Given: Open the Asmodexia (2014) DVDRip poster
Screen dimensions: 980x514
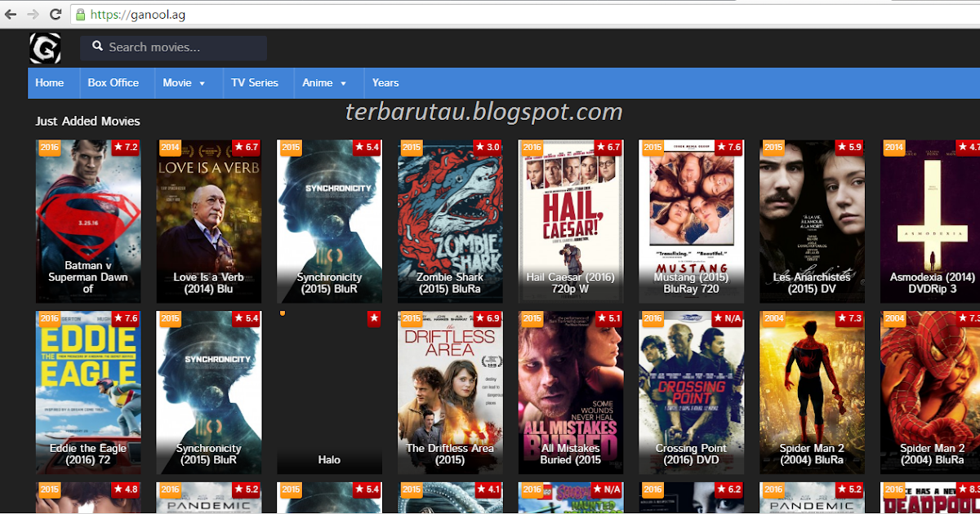Looking at the screenshot, I should [x=930, y=221].
